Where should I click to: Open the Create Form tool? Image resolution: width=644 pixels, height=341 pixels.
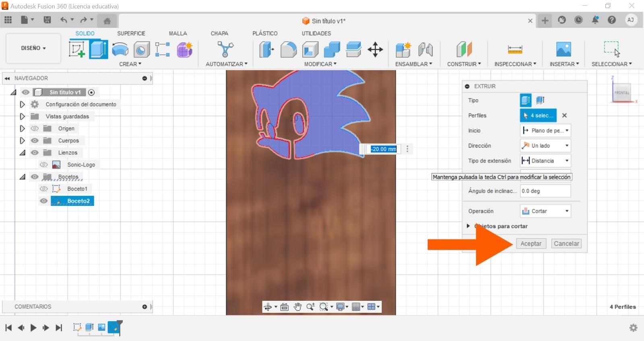(185, 50)
